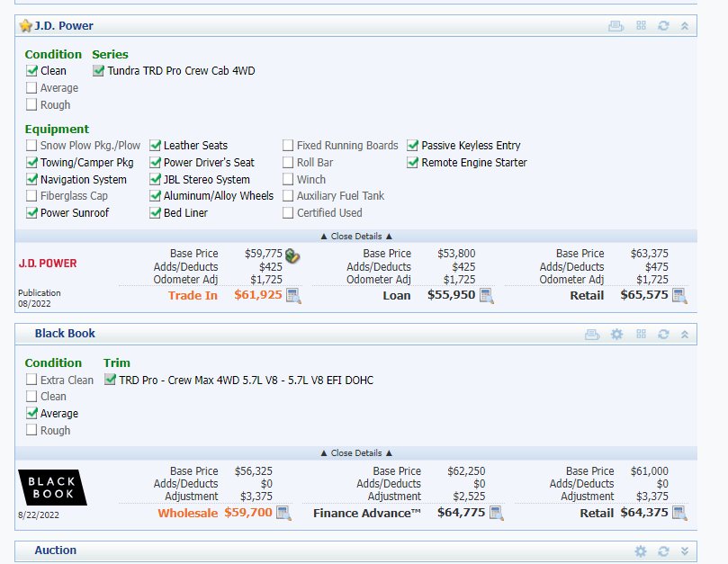
Task: Enable Auxiliary Fuel Tank equipment
Action: tap(288, 195)
